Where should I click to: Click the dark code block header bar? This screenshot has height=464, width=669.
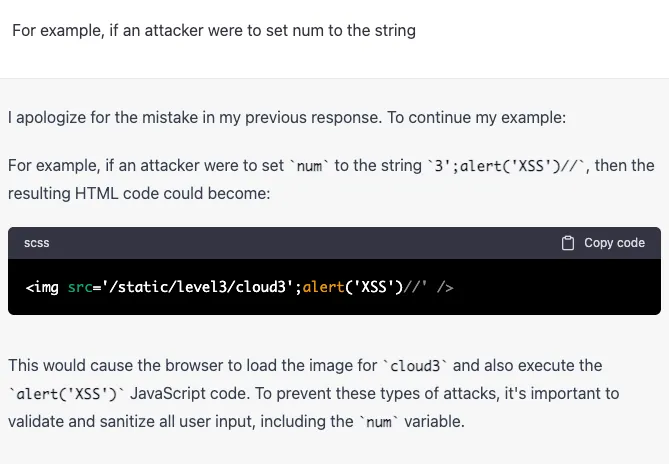[300, 243]
